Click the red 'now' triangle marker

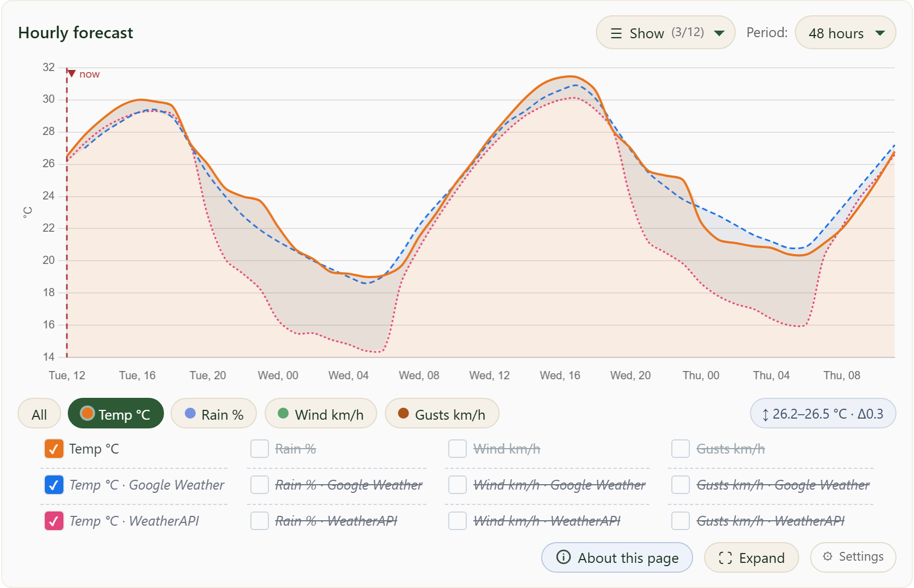(x=72, y=73)
